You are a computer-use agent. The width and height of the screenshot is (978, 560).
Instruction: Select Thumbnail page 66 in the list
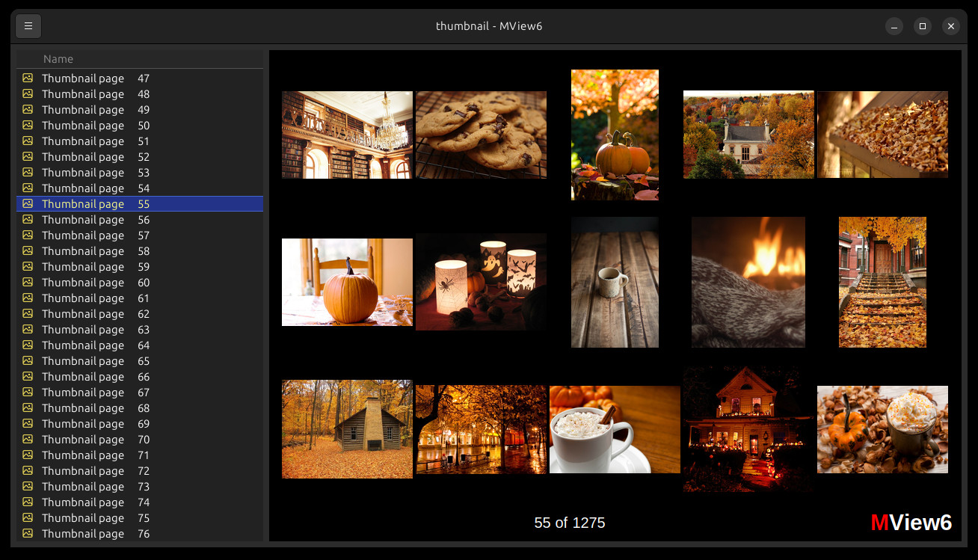[140, 377]
